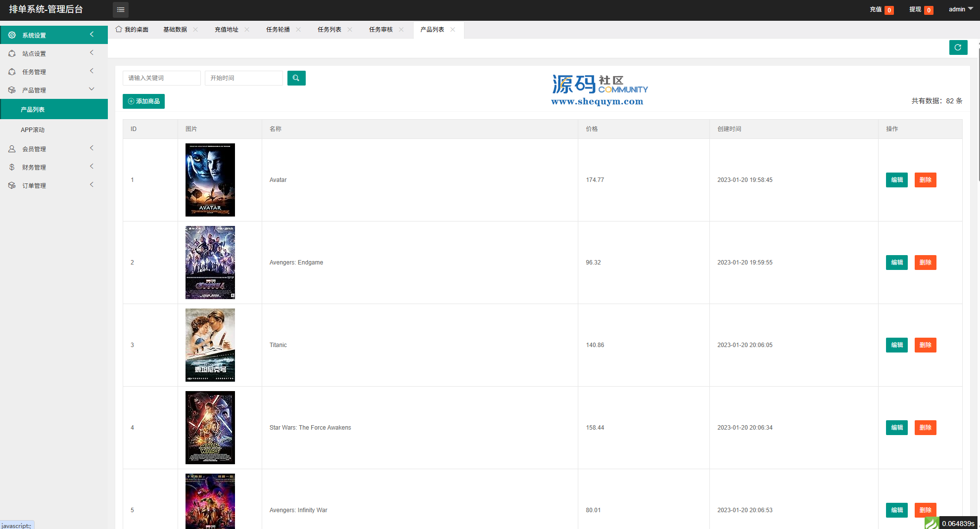Click the 会员管理 user icon
The image size is (980, 529).
coord(12,149)
